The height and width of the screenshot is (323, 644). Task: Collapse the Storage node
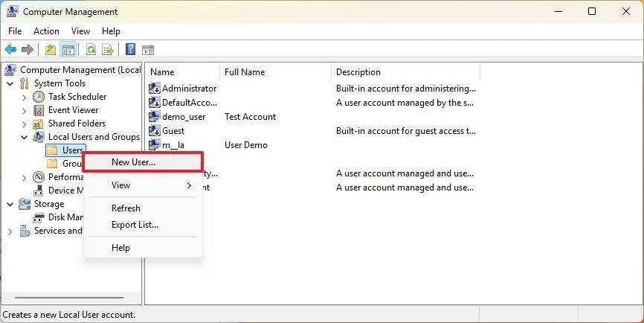(10, 204)
